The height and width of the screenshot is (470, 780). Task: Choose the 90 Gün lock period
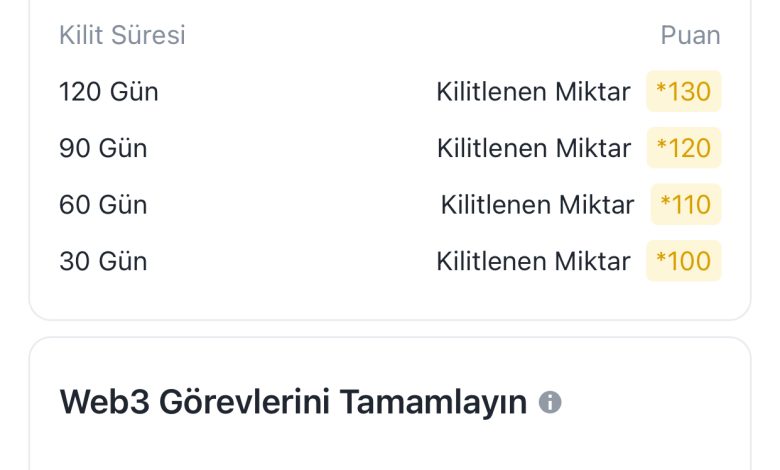click(x=103, y=148)
